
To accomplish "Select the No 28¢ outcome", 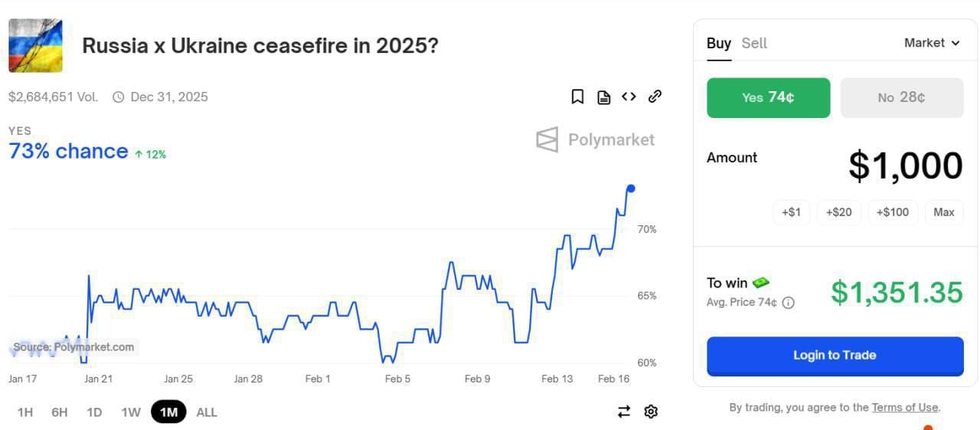I will tap(901, 97).
